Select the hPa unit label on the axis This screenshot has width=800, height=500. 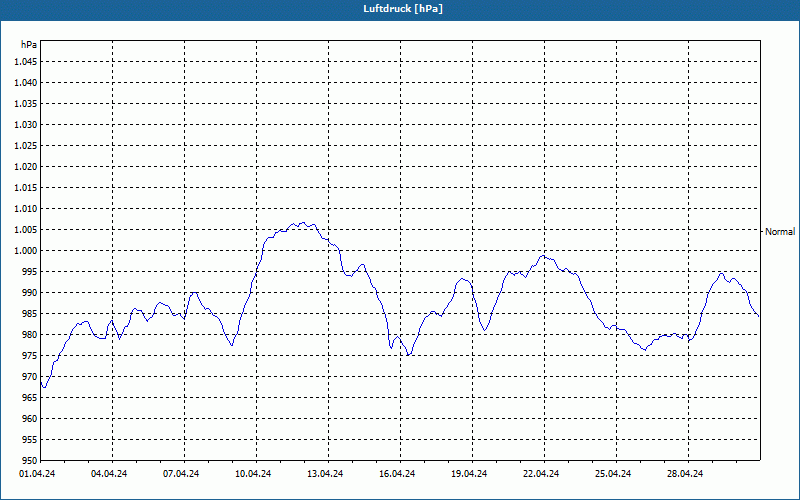click(29, 45)
